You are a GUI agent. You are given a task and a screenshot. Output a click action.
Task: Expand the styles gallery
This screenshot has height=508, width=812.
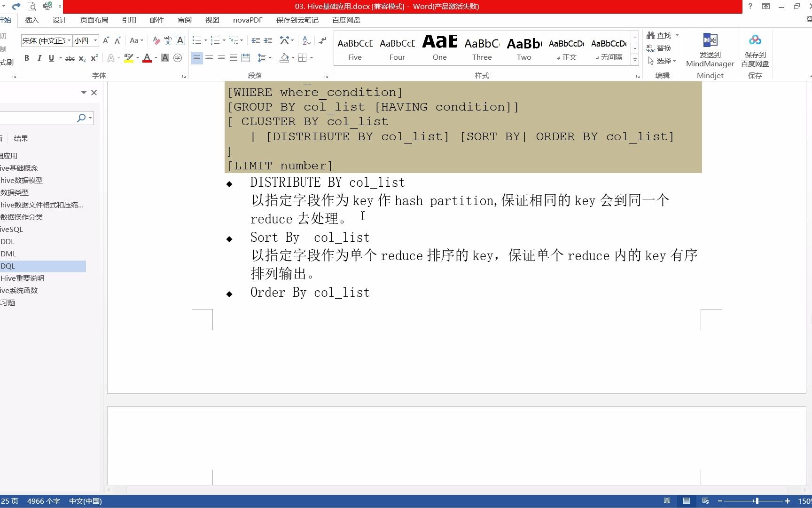(635, 59)
